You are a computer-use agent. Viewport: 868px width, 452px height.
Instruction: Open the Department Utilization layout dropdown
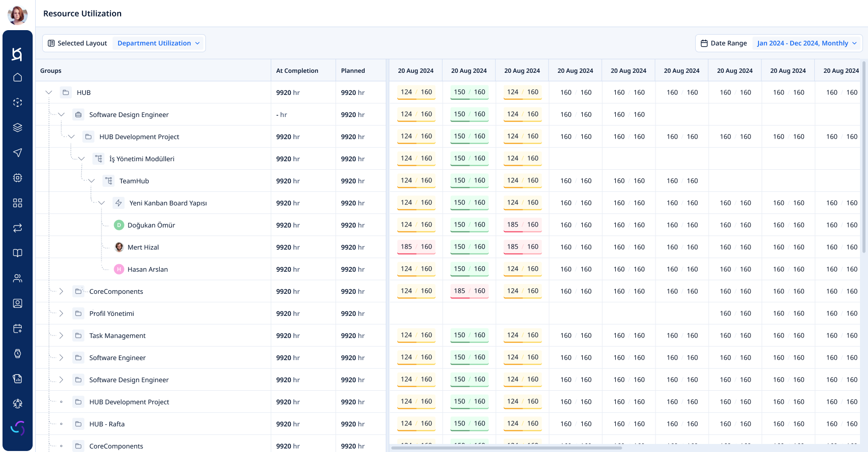click(x=158, y=43)
